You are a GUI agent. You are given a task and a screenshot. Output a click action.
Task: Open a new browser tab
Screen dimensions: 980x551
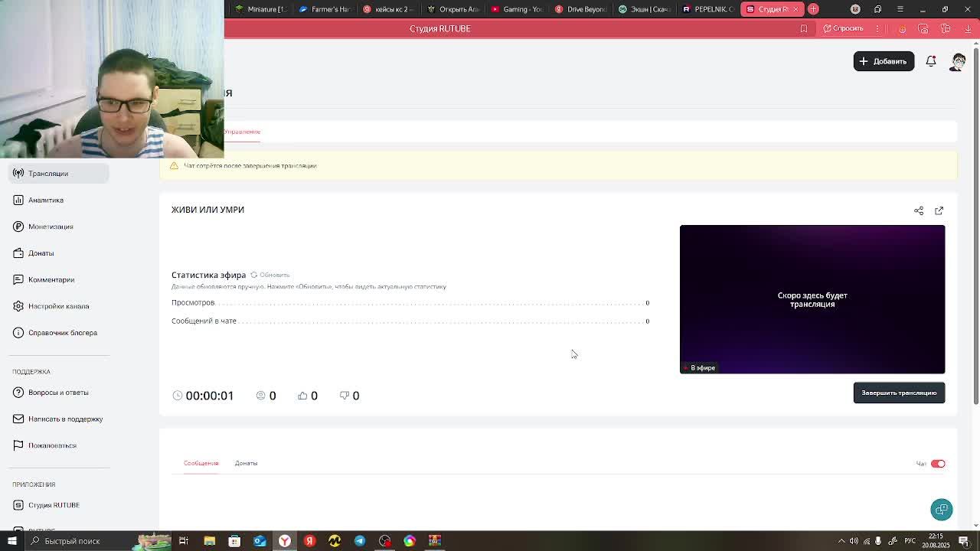coord(813,9)
